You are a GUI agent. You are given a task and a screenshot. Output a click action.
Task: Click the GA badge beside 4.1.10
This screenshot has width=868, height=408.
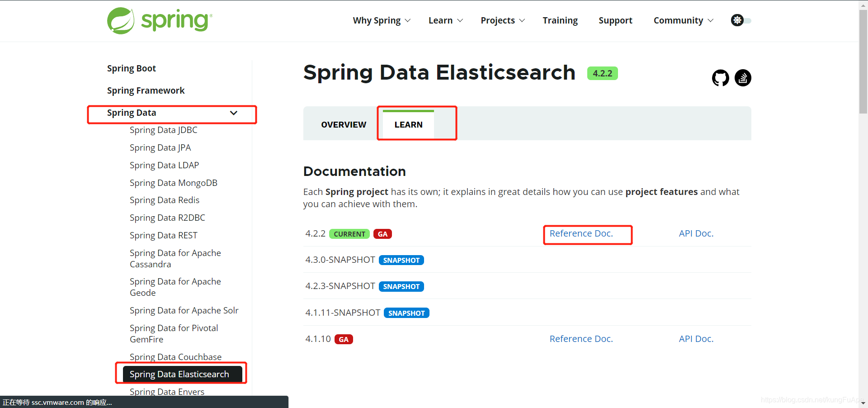click(344, 339)
